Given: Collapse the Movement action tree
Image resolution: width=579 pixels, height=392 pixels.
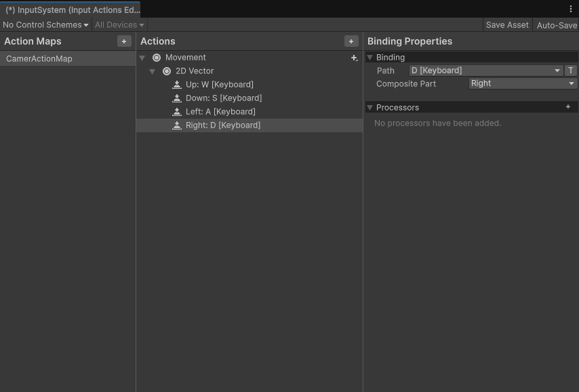Looking at the screenshot, I should 142,58.
